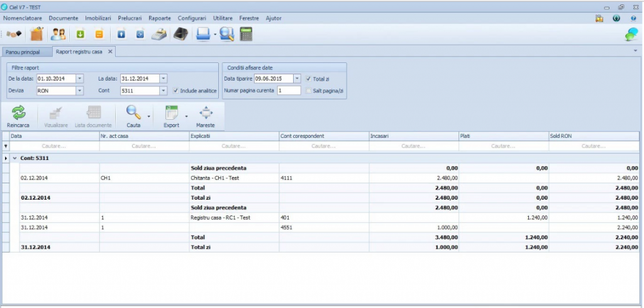Click the greyed Vizualizare button

click(x=56, y=117)
